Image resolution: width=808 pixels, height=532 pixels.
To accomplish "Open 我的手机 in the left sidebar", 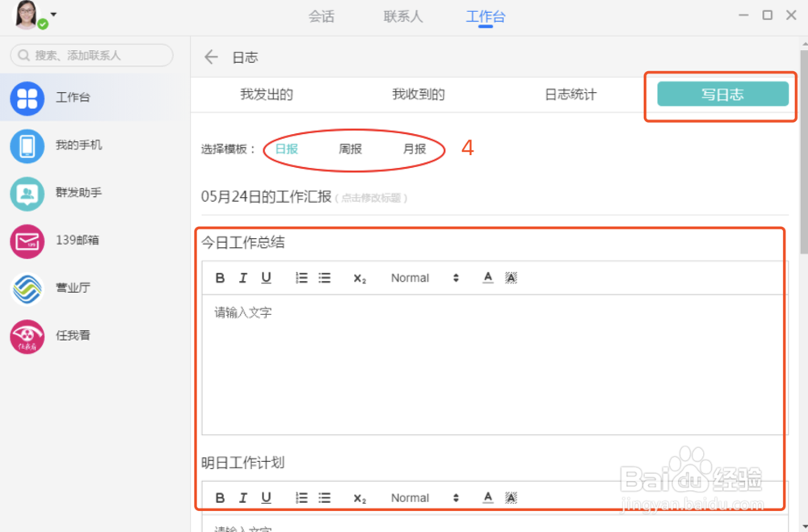I will (27, 145).
